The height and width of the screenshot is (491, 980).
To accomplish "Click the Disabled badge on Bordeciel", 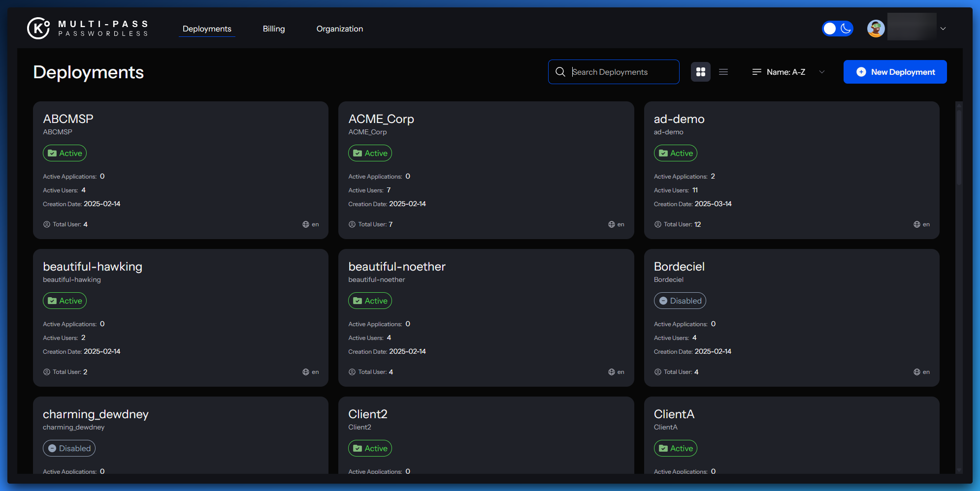I will 680,301.
